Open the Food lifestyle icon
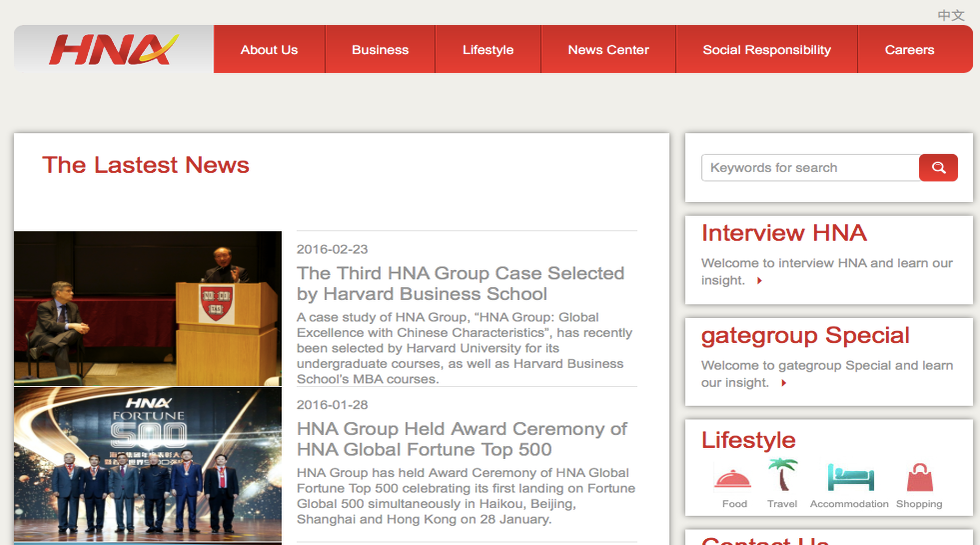980x545 pixels. pos(734,477)
